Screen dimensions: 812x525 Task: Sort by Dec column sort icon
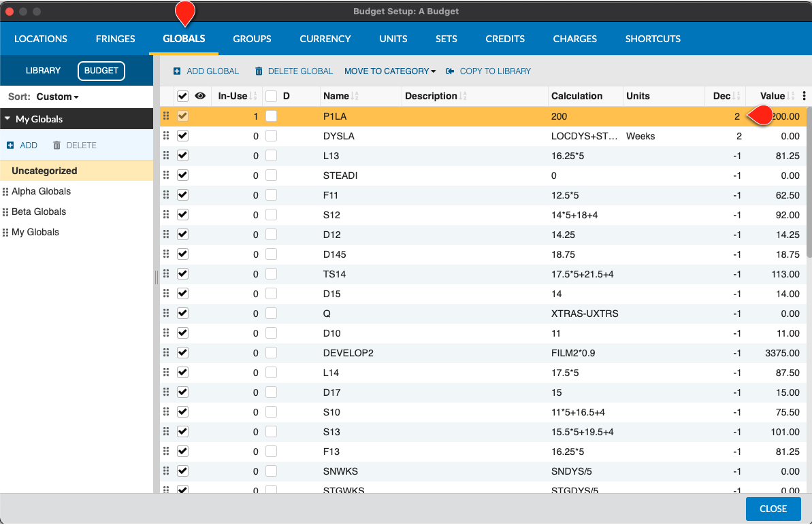pos(736,96)
